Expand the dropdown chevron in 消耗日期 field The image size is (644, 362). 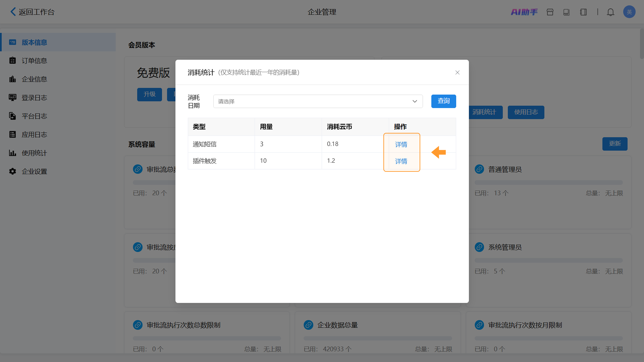click(x=415, y=101)
